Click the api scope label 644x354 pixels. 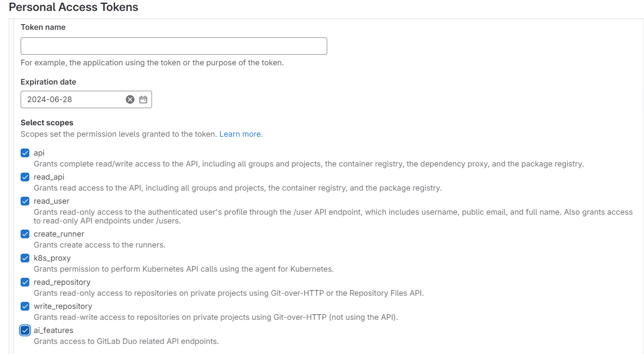tap(39, 153)
